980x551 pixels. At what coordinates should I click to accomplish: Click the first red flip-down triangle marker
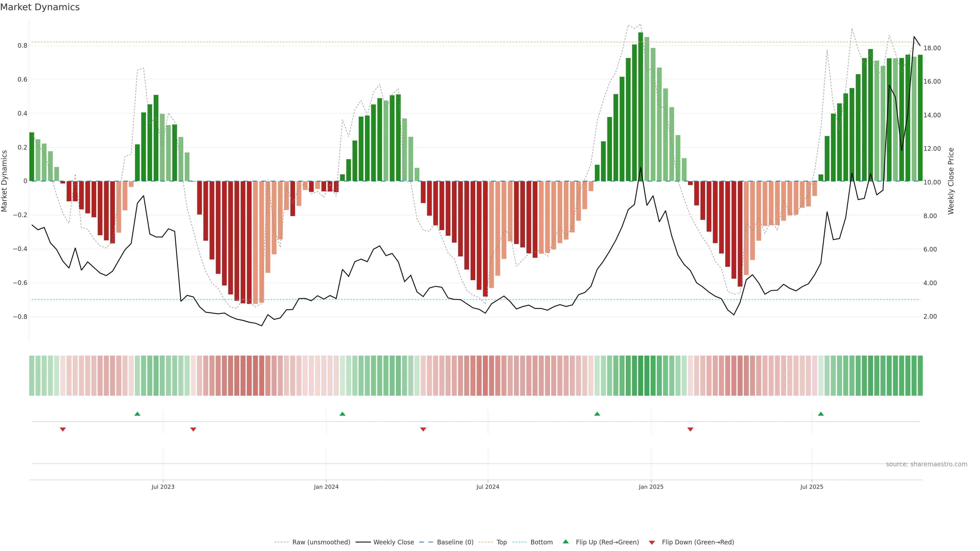[63, 429]
